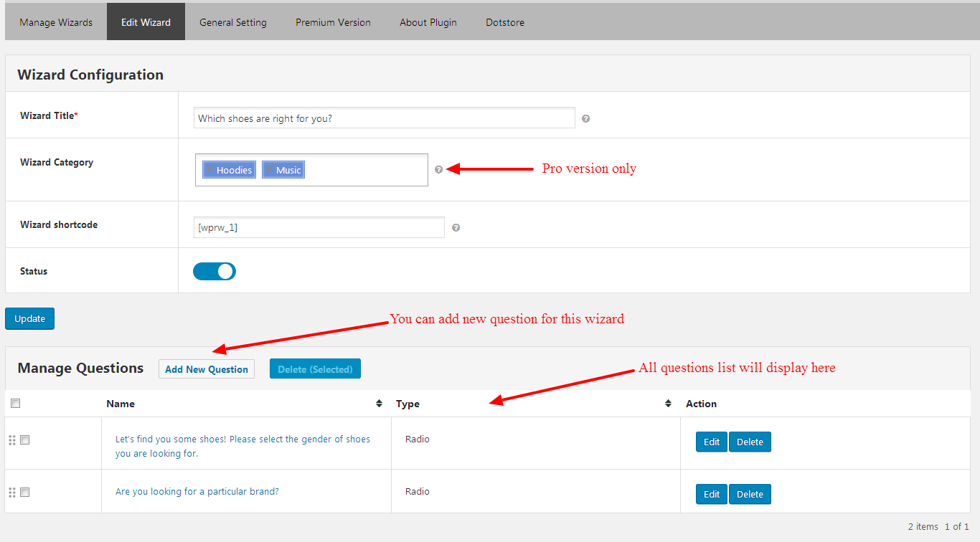Remove the Hoodies category tag
The height and width of the screenshot is (542, 980).
pyautogui.click(x=209, y=170)
